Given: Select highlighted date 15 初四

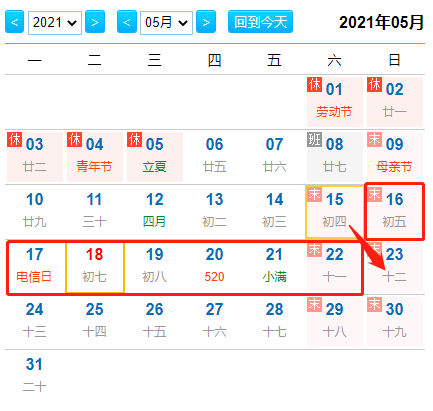Looking at the screenshot, I should click(335, 212).
